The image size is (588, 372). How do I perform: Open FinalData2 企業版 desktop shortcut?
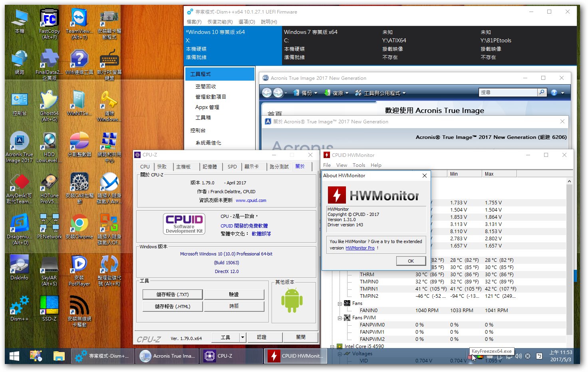(x=49, y=65)
